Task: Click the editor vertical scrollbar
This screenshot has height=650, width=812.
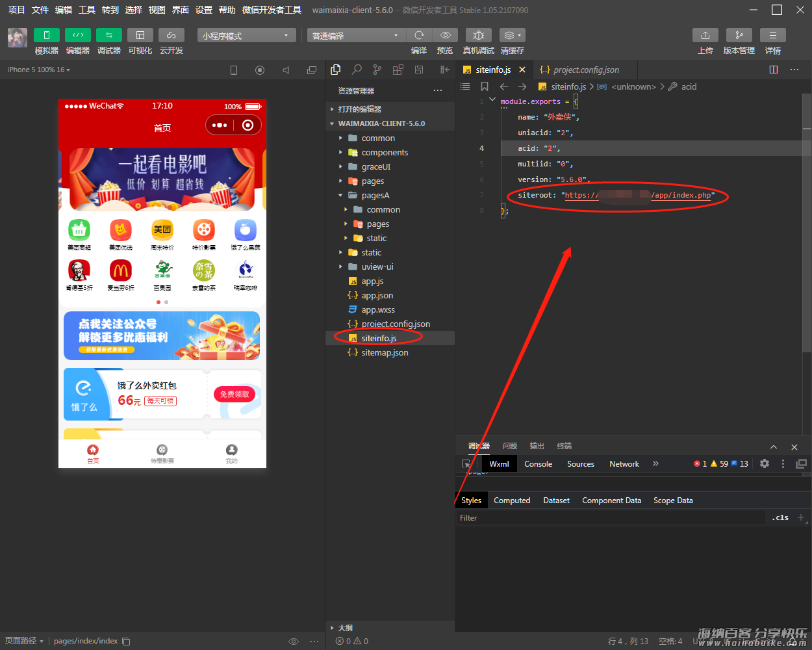Action: [x=807, y=223]
